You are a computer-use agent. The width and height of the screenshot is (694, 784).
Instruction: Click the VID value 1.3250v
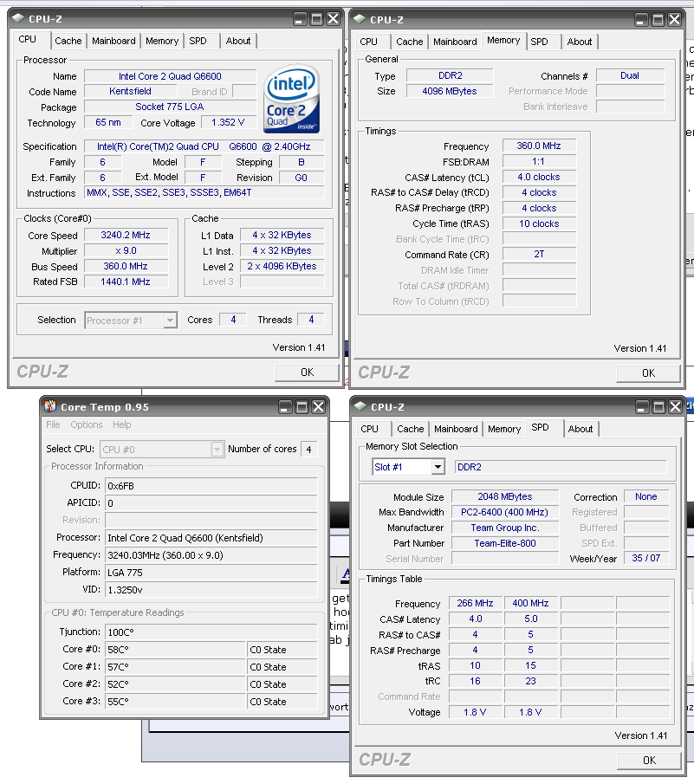tap(211, 590)
